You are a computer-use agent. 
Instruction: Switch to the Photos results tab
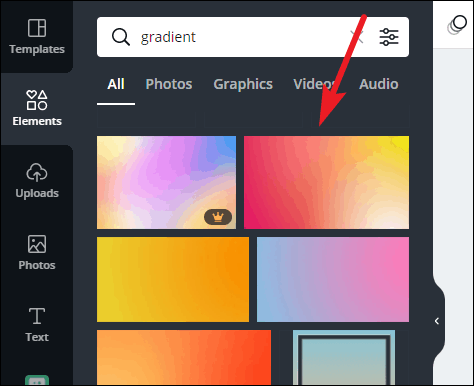(x=169, y=84)
